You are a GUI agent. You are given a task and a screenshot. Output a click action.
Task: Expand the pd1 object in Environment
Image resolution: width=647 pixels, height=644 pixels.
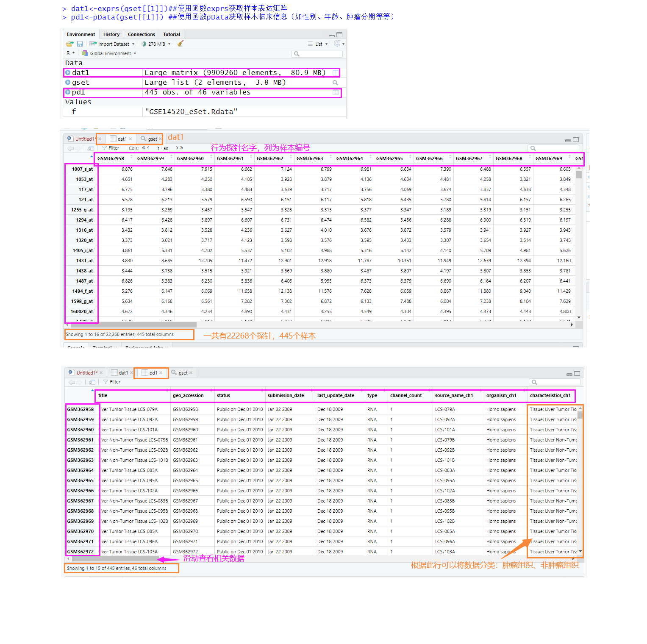tap(68, 92)
